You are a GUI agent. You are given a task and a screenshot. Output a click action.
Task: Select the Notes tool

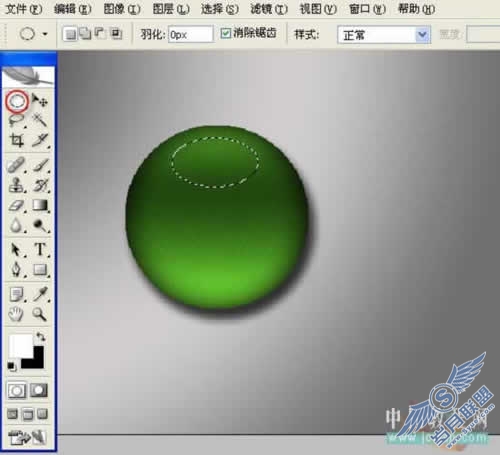17,294
